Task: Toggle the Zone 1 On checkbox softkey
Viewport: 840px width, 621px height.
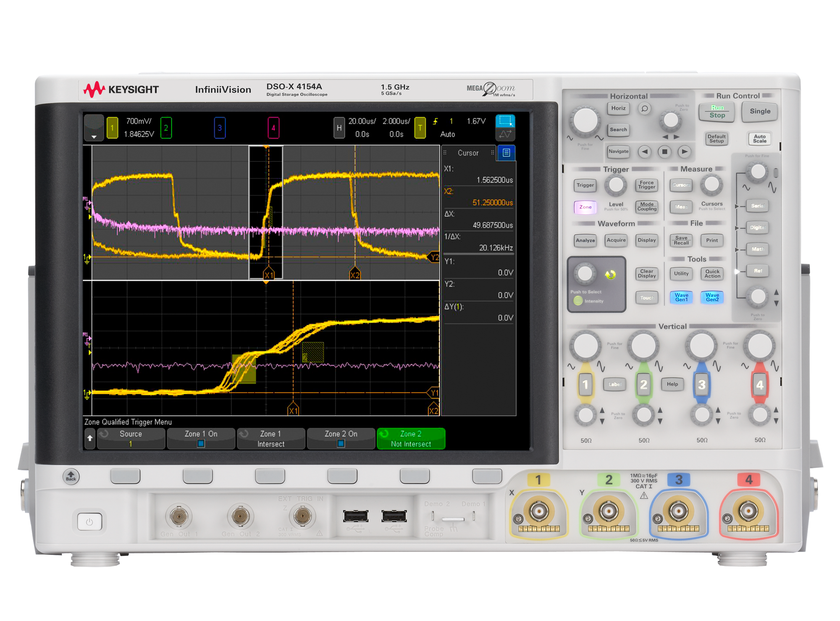Action: [201, 438]
